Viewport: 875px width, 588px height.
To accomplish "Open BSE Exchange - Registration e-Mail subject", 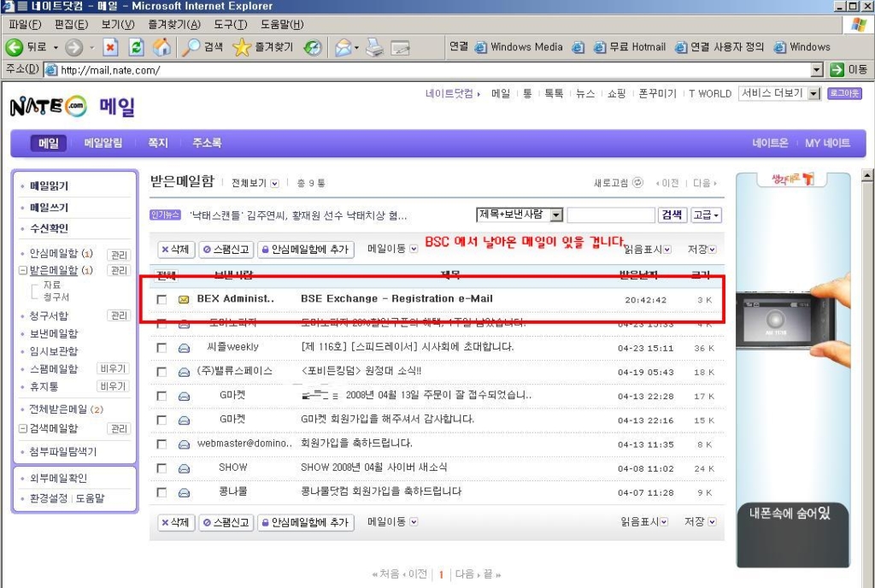I will pyautogui.click(x=396, y=298).
